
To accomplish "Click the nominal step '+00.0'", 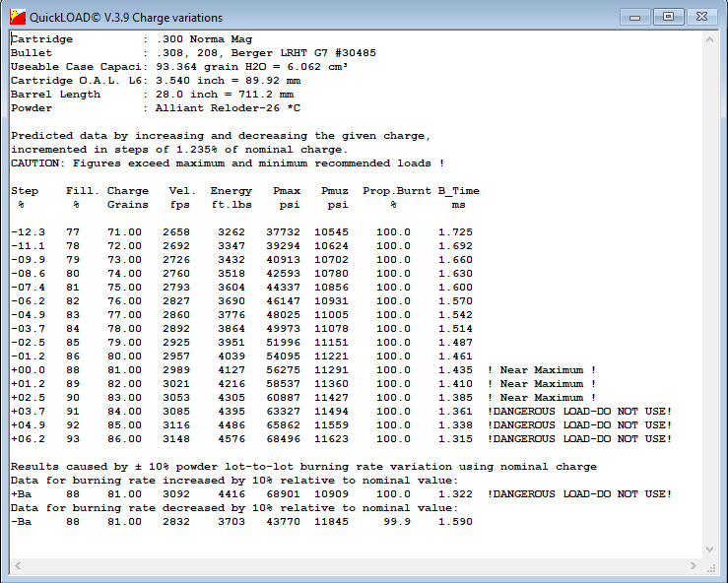I will pyautogui.click(x=28, y=370).
